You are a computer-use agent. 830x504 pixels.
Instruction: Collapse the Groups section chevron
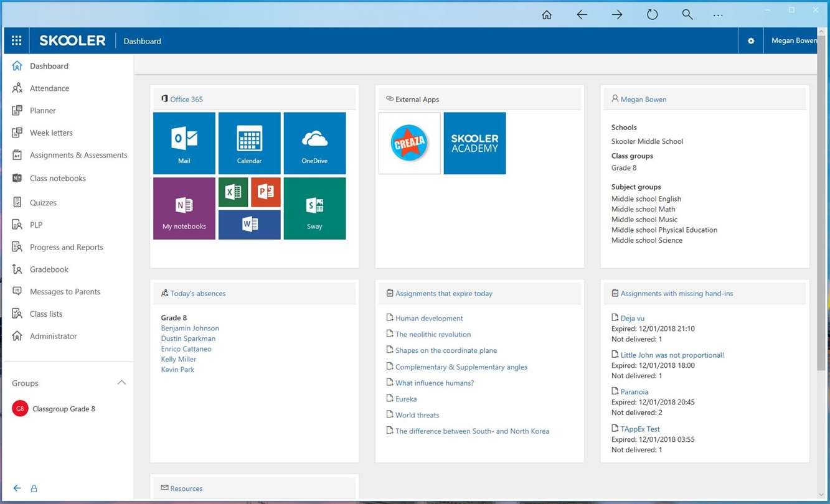tap(121, 383)
